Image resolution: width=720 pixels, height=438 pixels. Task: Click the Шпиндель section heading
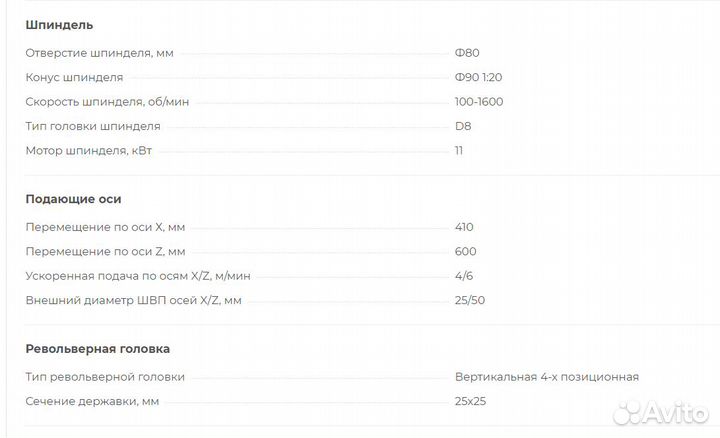click(60, 25)
